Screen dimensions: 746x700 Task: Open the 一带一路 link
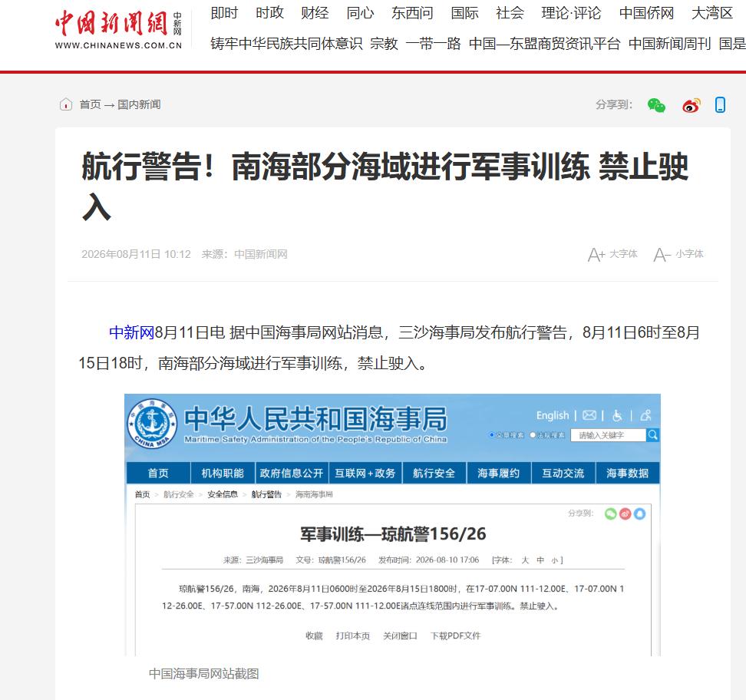[433, 44]
